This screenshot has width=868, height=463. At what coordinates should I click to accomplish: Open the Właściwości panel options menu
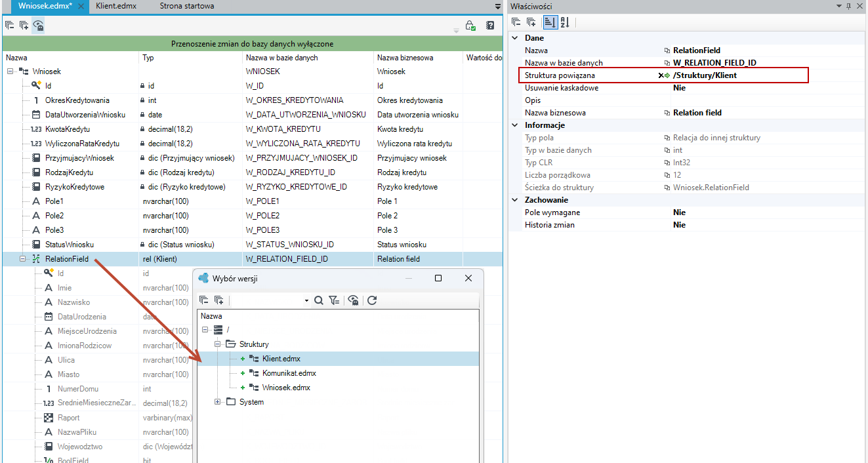[839, 6]
